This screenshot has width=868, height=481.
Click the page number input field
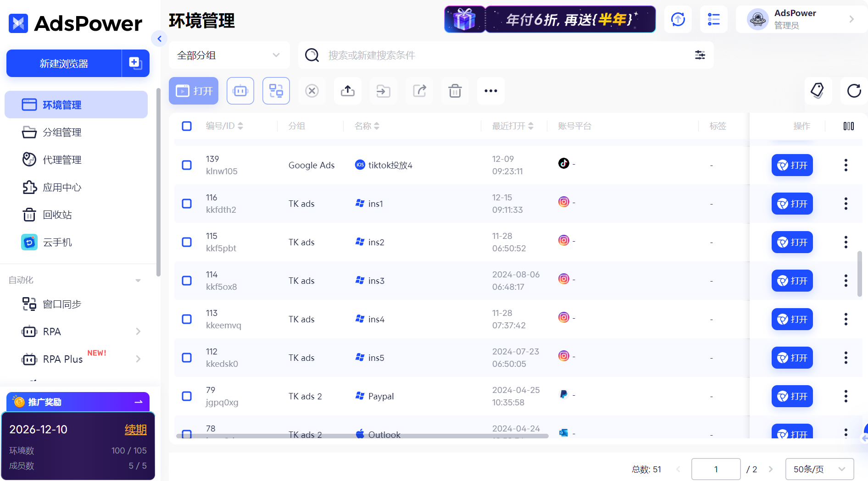point(716,469)
